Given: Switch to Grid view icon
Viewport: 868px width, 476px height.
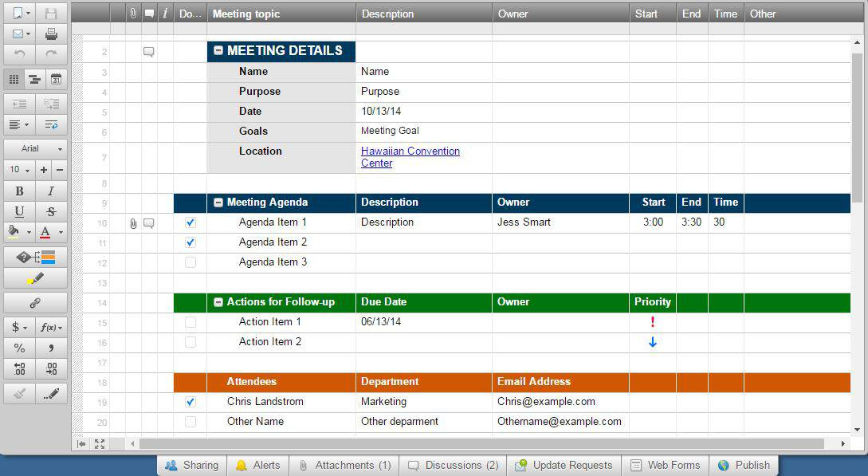Looking at the screenshot, I should (14, 79).
